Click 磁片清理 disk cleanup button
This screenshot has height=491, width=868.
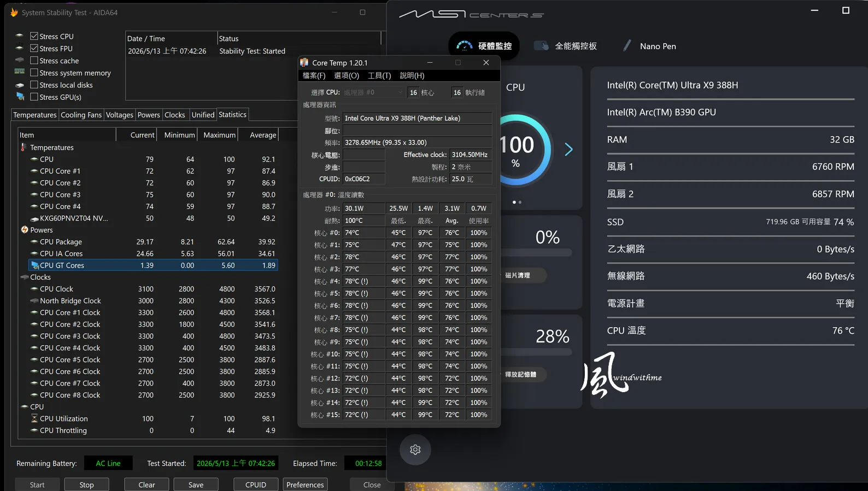pos(518,275)
